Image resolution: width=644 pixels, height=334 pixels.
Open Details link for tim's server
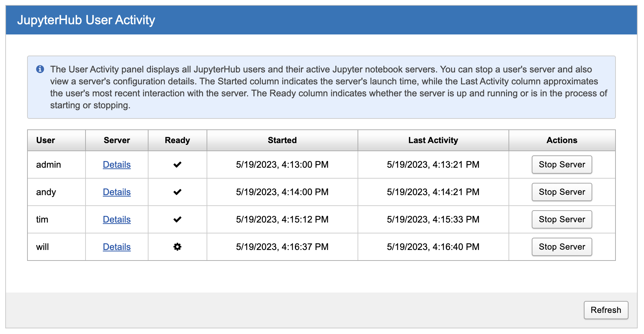(116, 219)
